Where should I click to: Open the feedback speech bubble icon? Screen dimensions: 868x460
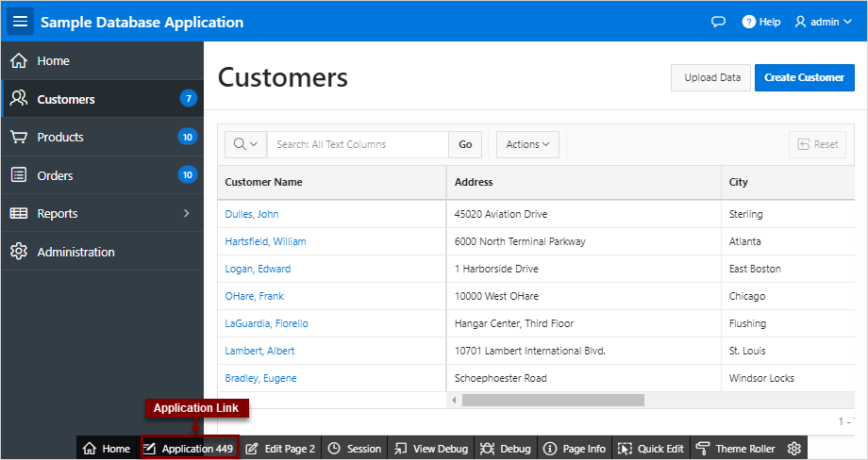click(718, 22)
